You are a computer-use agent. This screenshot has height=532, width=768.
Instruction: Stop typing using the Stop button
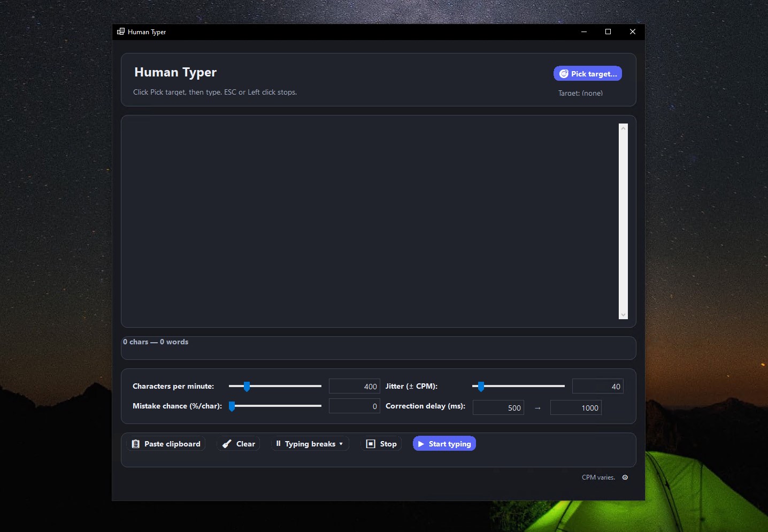tap(381, 444)
